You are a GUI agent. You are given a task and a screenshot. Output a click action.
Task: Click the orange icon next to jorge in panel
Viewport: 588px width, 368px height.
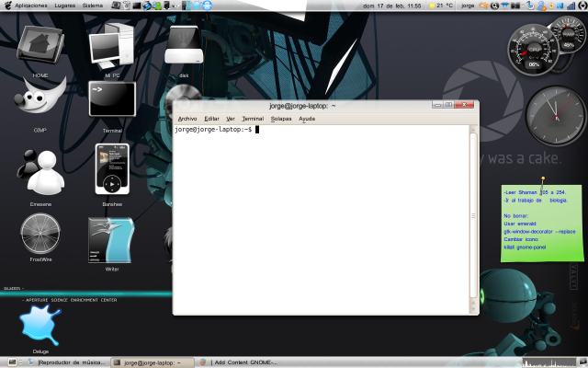pos(484,6)
